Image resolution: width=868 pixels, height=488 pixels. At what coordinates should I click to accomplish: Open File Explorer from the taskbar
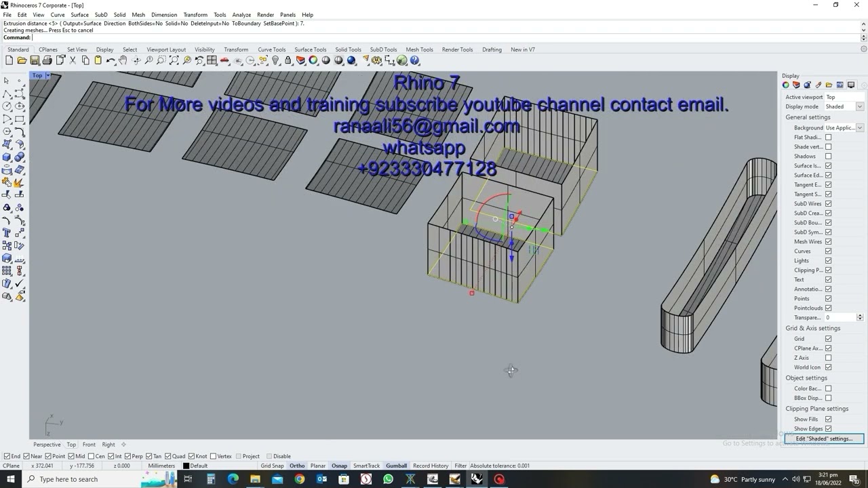tap(255, 479)
